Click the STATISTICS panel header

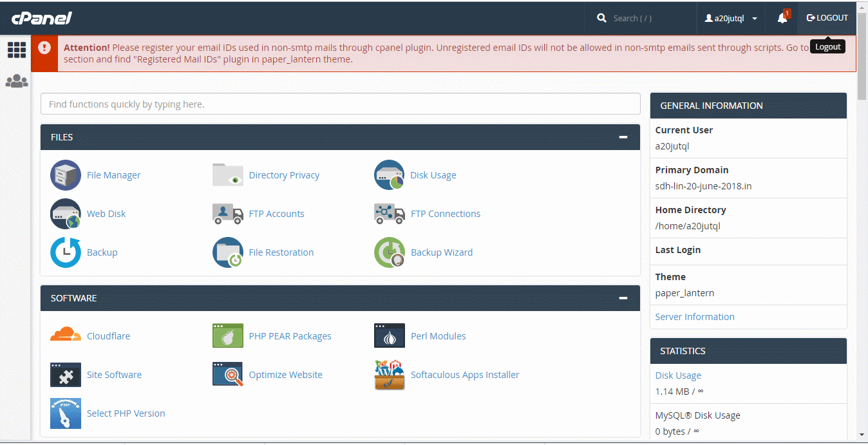748,351
